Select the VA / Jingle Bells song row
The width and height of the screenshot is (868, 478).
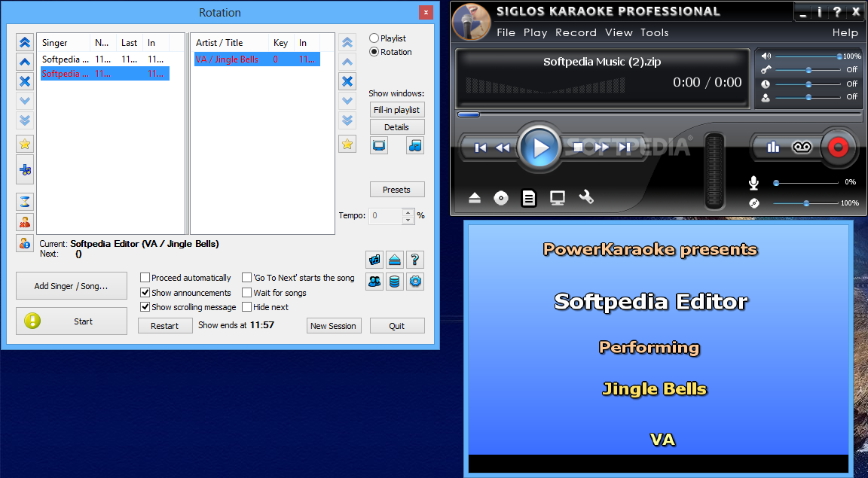(257, 59)
